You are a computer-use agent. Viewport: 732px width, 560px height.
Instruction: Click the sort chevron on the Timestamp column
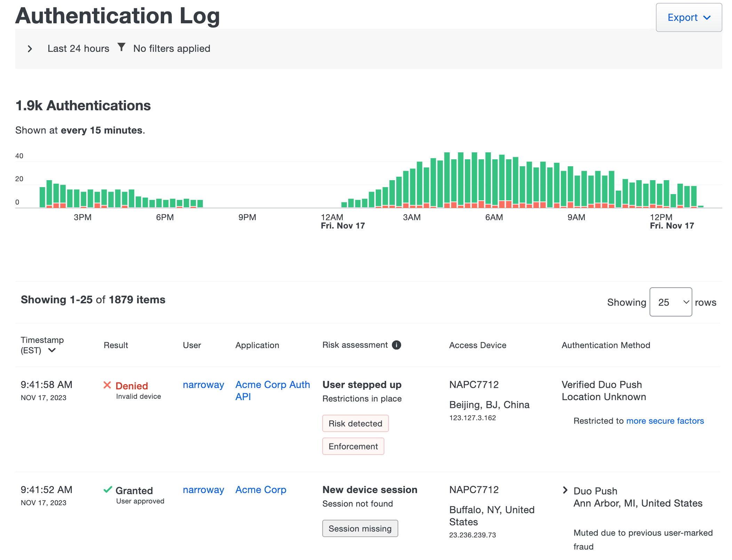point(53,351)
